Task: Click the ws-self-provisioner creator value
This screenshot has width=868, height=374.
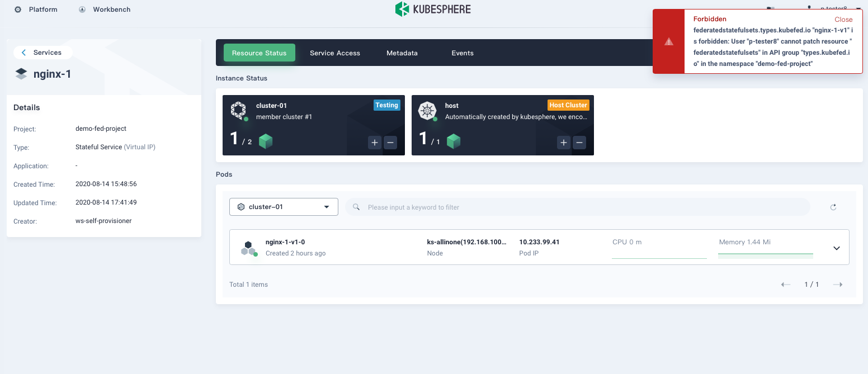Action: (x=103, y=221)
